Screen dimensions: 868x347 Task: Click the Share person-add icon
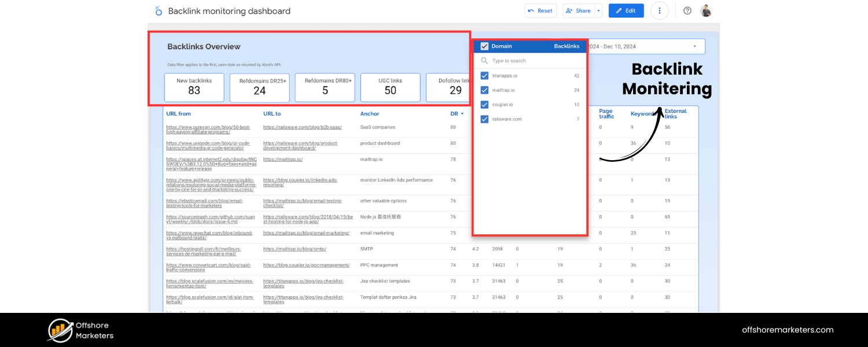tap(570, 10)
